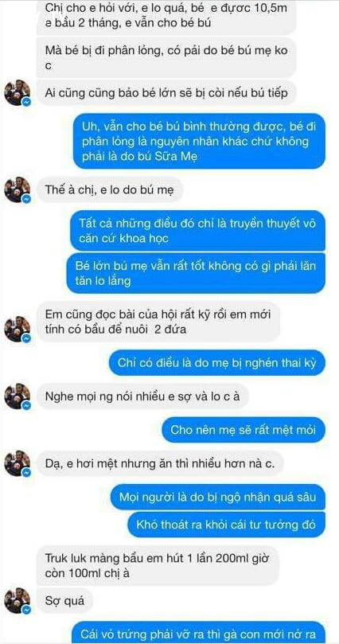
Task: Select top message "Chị cho e hỏi với"
Action: point(166,18)
